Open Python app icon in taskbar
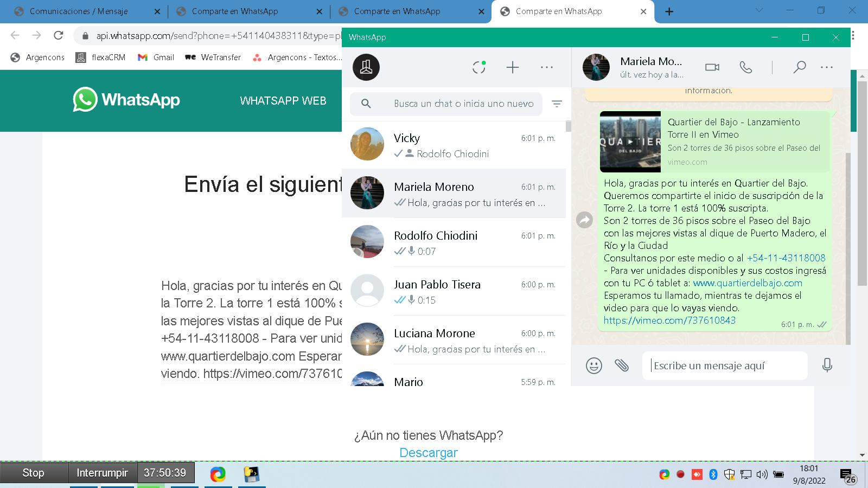This screenshot has height=488, width=868. [251, 474]
